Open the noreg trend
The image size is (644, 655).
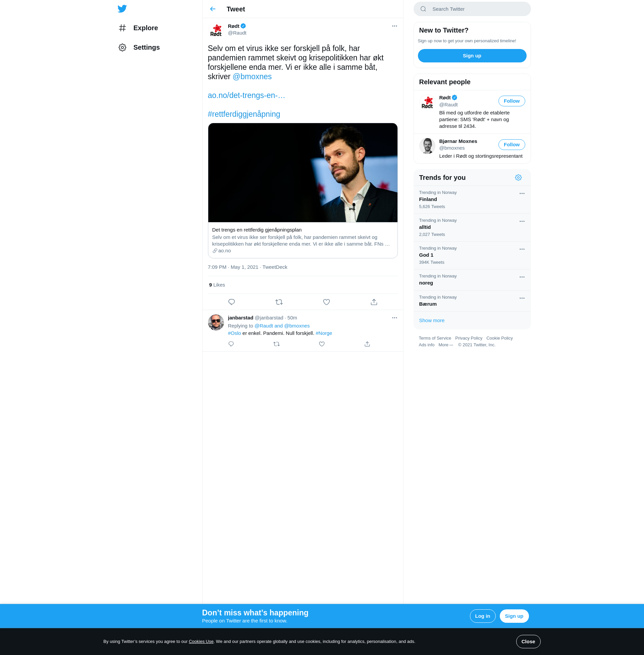(472, 280)
